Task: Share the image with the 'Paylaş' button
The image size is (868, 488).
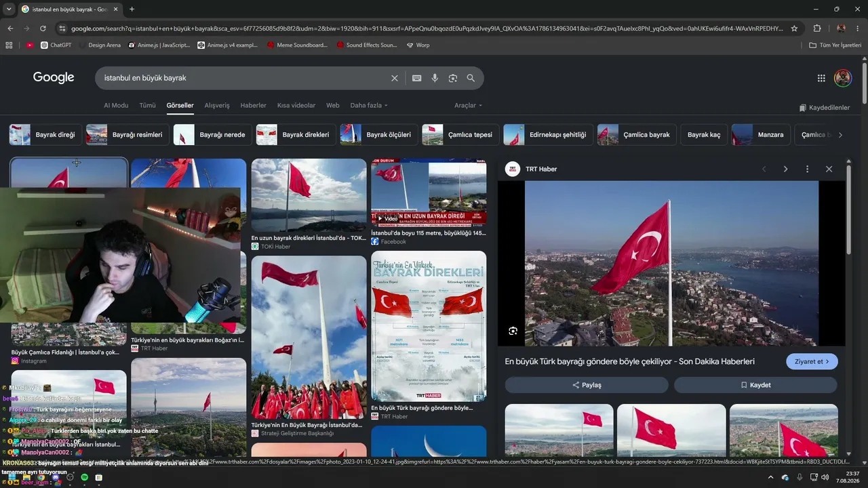Action: point(587,385)
